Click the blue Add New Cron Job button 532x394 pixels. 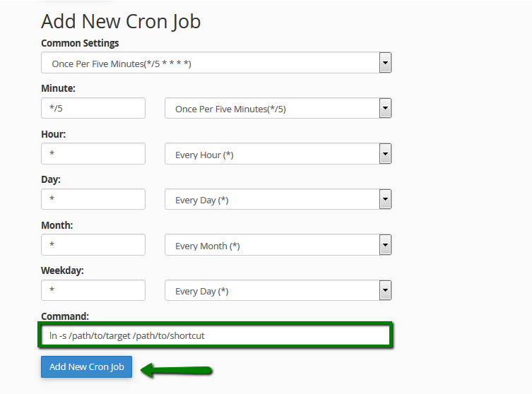tap(86, 366)
